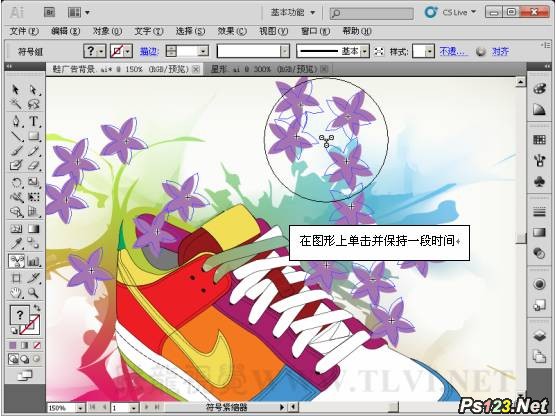Open stroke color dropdown in control bar
This screenshot has height=416, width=556.
tap(128, 52)
